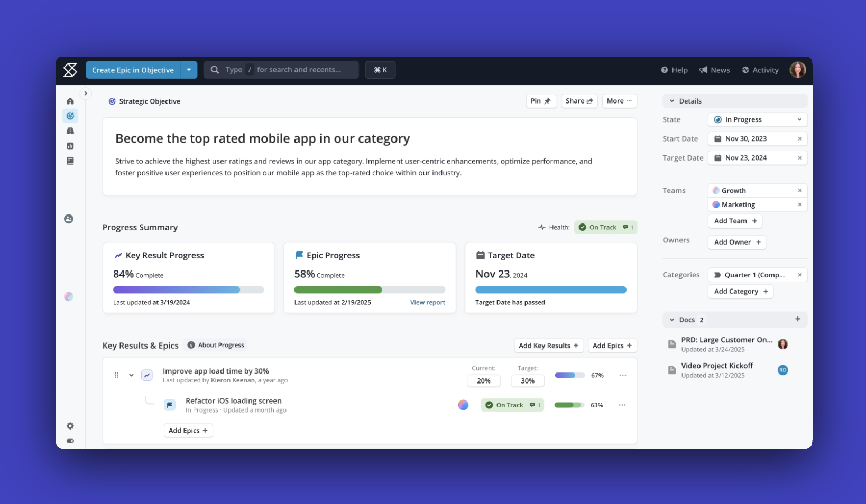Flip the switch icon at sidebar bottom

click(x=70, y=441)
